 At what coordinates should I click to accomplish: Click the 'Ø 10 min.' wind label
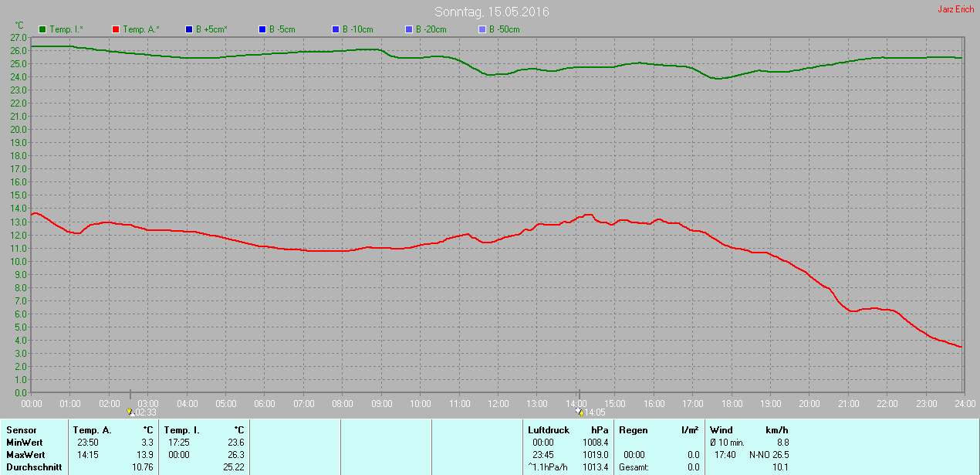click(728, 443)
